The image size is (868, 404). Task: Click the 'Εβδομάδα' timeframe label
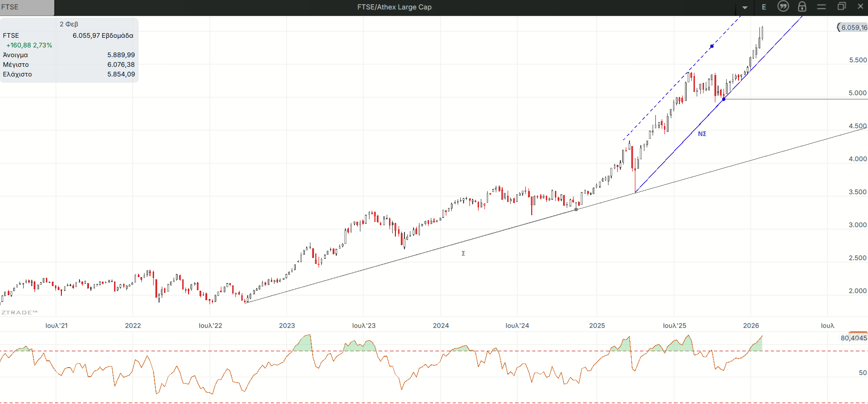pyautogui.click(x=117, y=35)
